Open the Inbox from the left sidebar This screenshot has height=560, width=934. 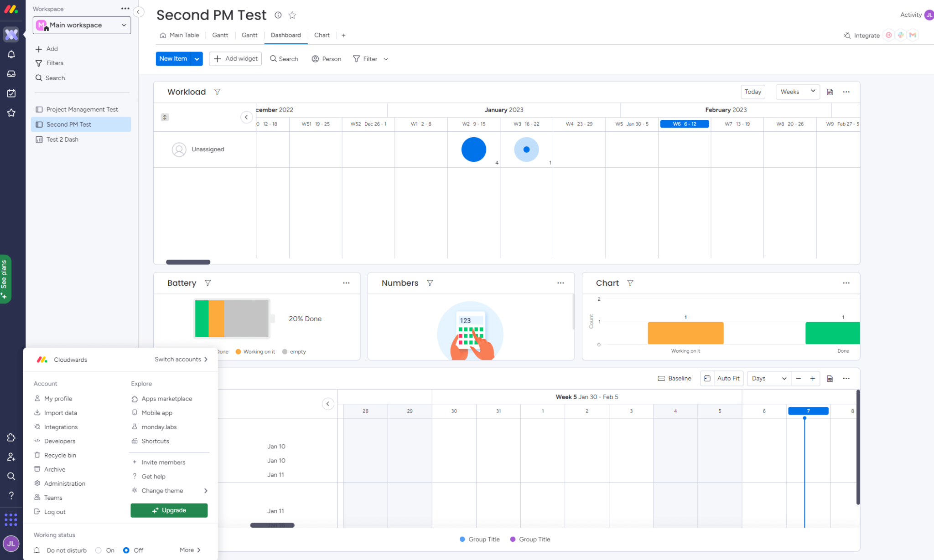11,73
